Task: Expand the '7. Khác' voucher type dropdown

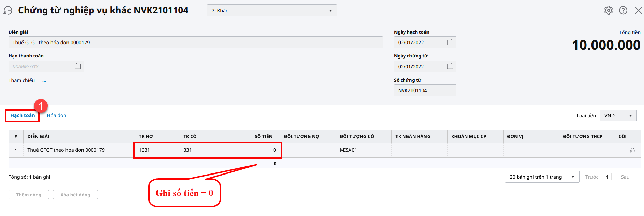Action: (330, 11)
